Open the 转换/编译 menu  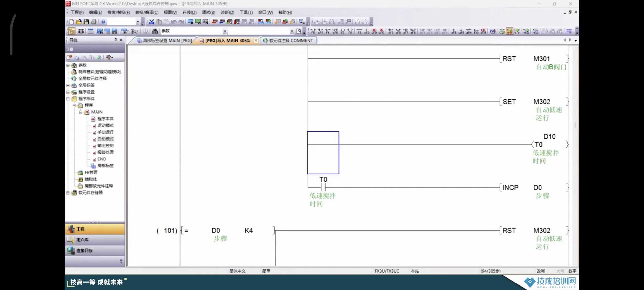pos(146,12)
